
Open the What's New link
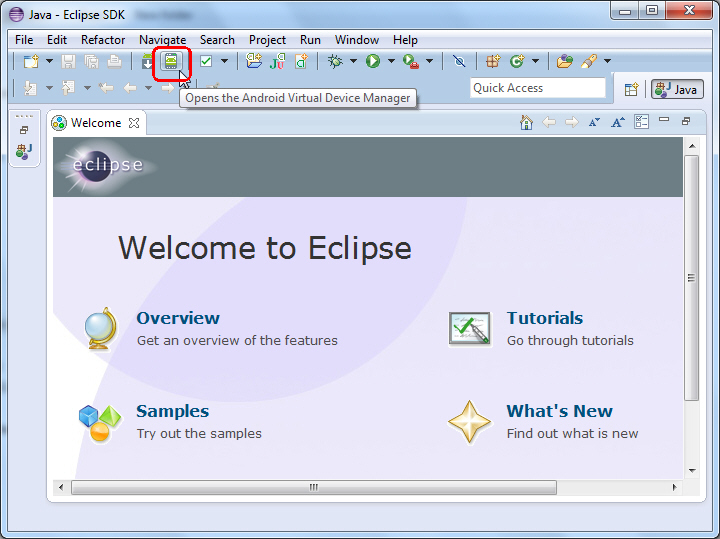click(559, 411)
